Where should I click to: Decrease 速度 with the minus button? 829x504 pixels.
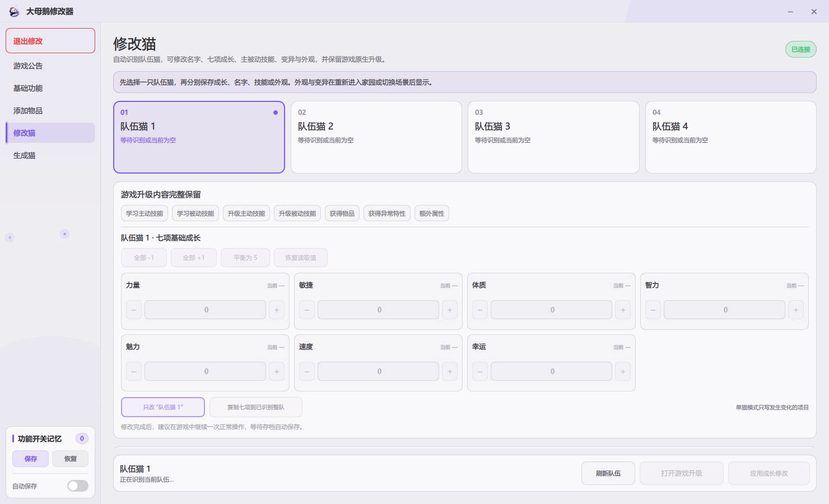(x=307, y=371)
